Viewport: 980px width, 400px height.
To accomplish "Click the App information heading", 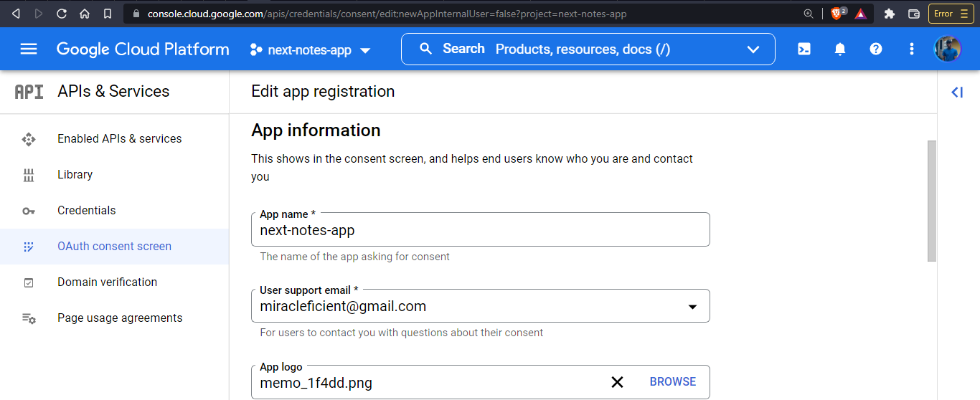I will coord(316,130).
